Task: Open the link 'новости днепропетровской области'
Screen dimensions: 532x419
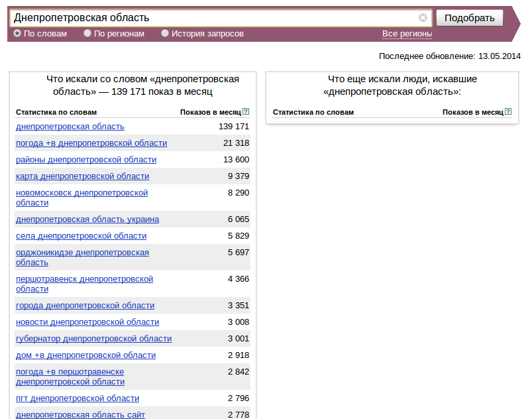Action: tap(87, 322)
